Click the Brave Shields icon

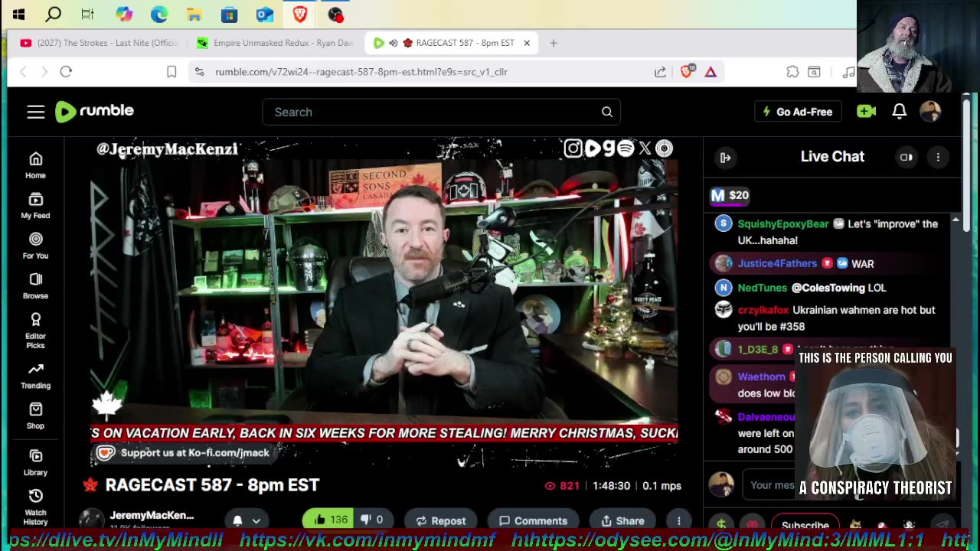coord(688,71)
